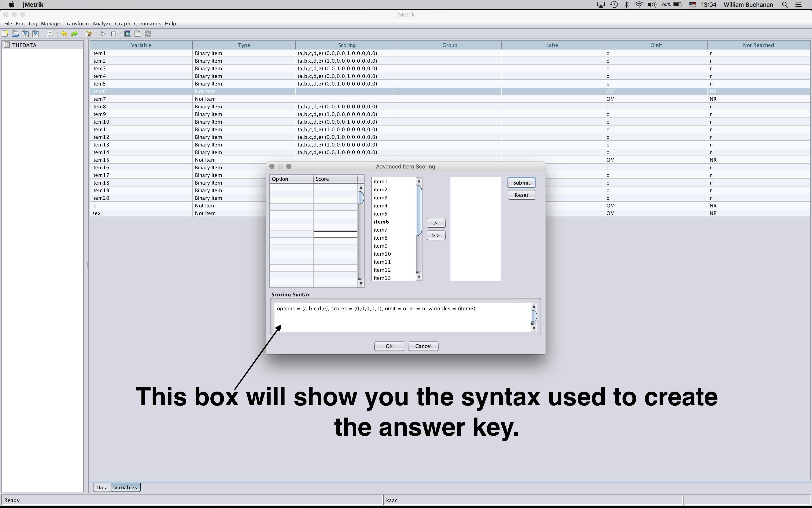Open the Commands menu
This screenshot has width=812, height=508.
click(x=148, y=23)
